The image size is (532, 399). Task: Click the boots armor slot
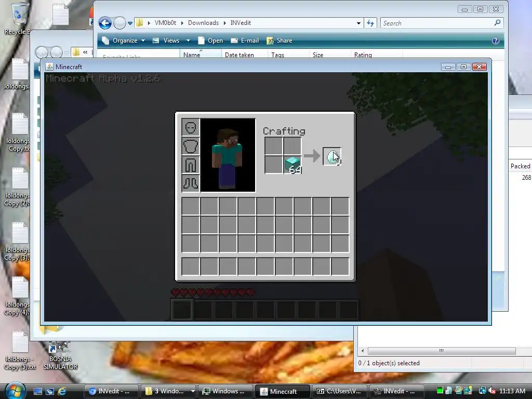click(x=190, y=183)
